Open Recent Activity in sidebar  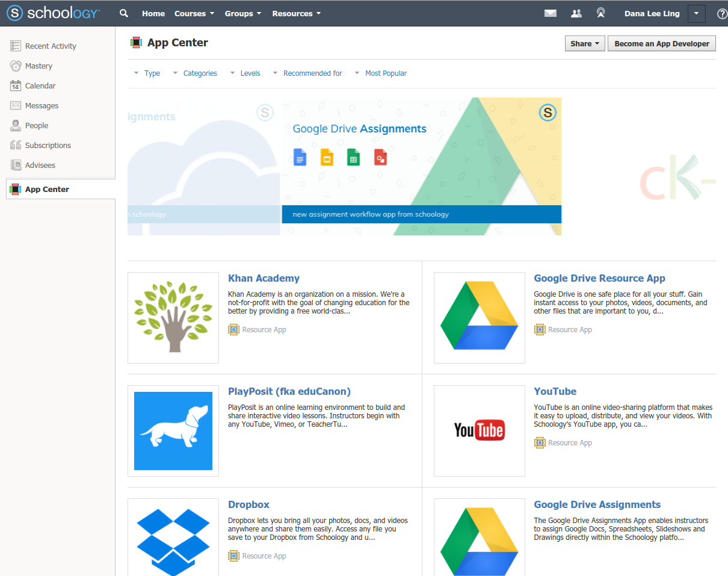pos(51,46)
